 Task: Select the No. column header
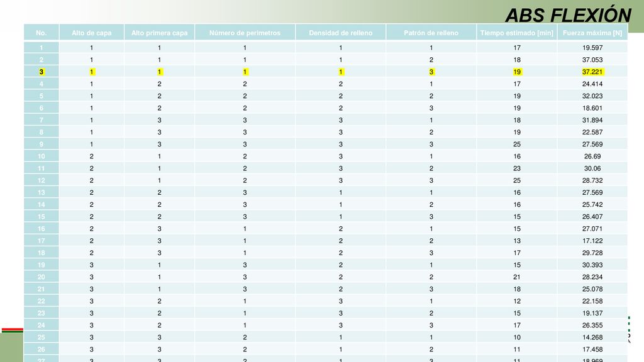41,33
